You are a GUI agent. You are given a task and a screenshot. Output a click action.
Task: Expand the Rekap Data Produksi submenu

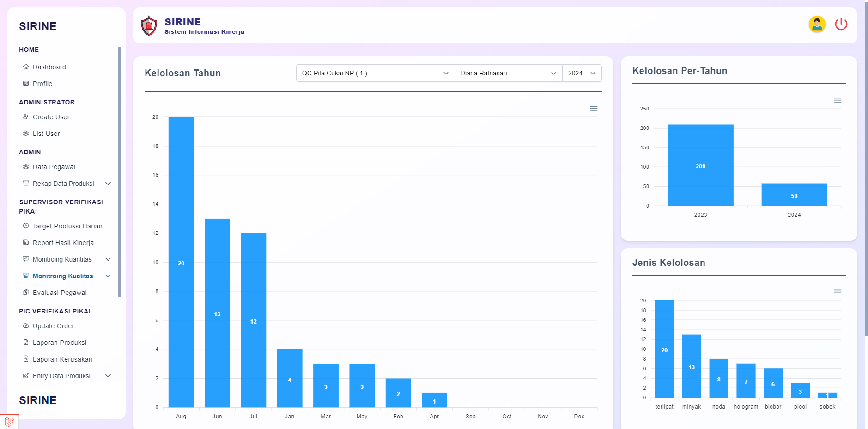(x=108, y=184)
